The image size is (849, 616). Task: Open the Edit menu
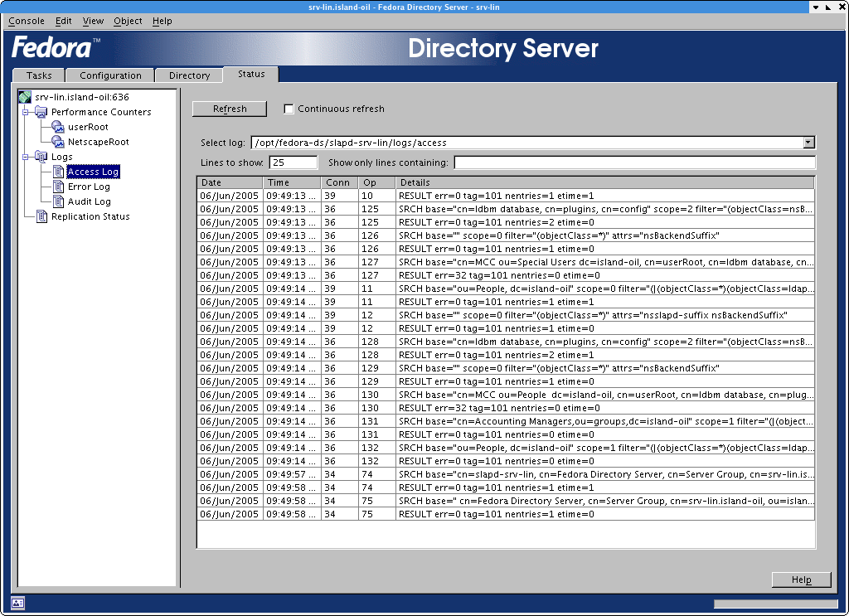63,21
